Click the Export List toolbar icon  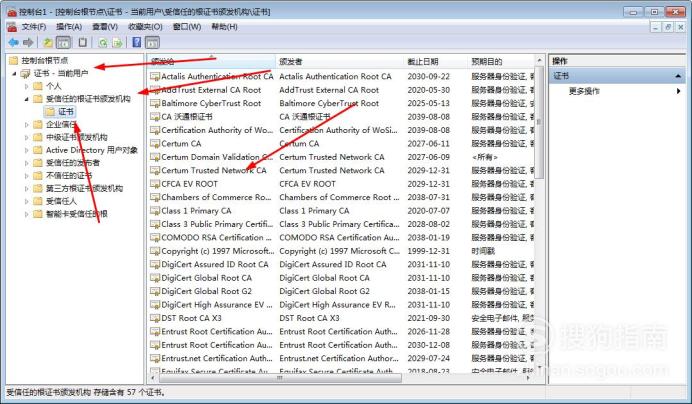click(117, 42)
